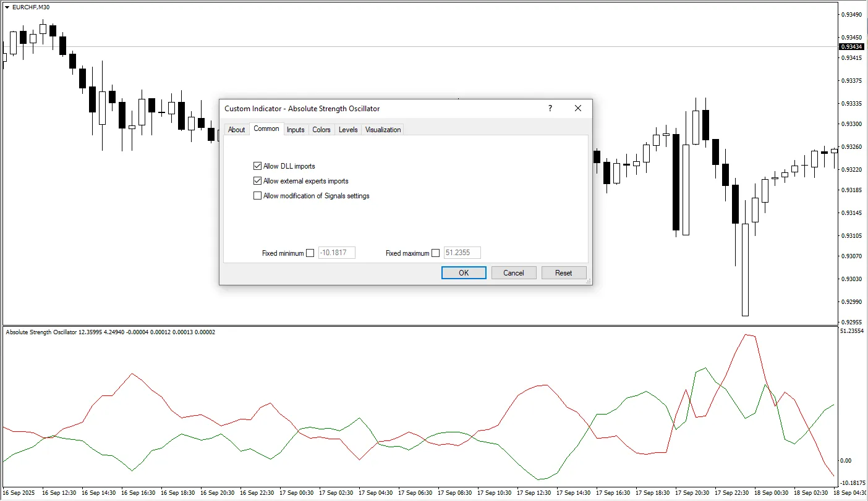Confirm settings with the OK button

pyautogui.click(x=464, y=272)
